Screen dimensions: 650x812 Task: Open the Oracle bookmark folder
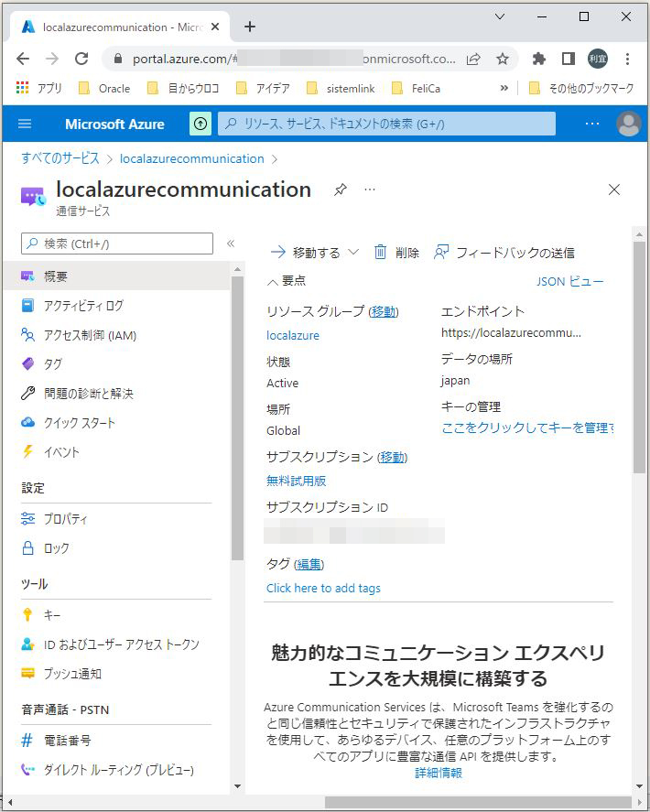coord(104,89)
